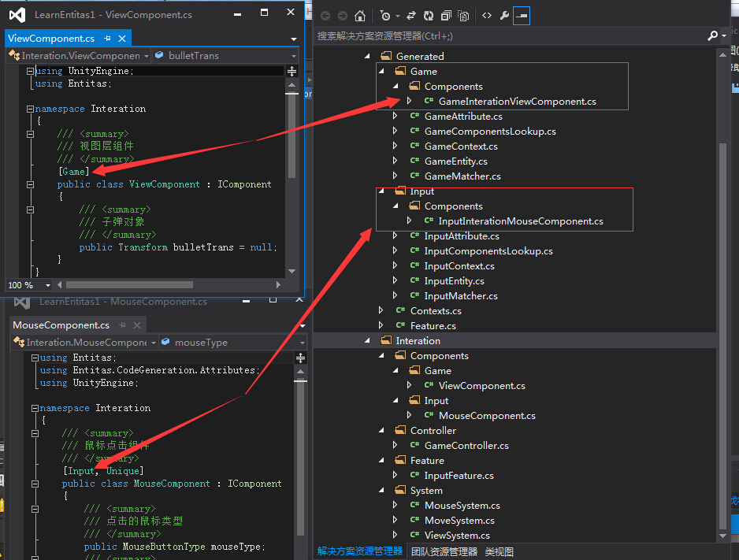Collapse the MouseComponent class outline
The height and width of the screenshot is (560, 739).
(x=35, y=484)
